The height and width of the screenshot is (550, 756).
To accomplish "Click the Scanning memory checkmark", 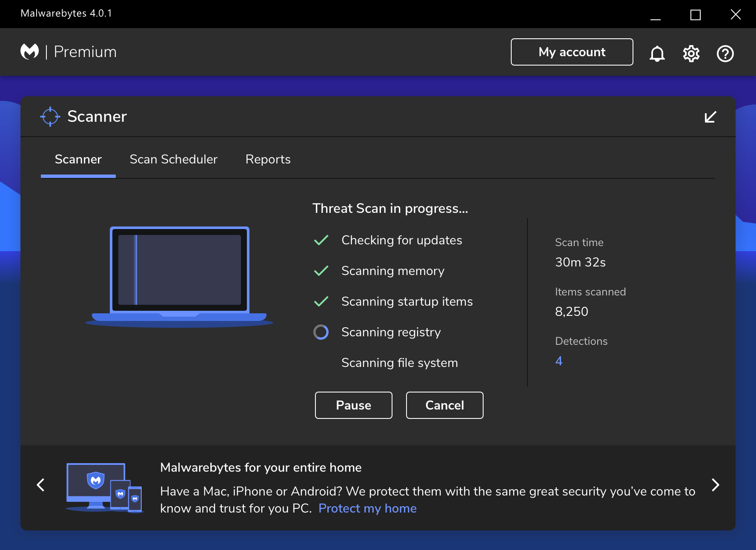I will 321,271.
